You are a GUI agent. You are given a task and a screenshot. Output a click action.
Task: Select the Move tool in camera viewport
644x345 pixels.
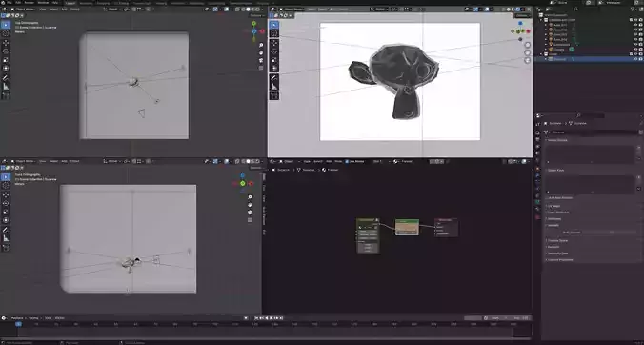click(x=274, y=43)
